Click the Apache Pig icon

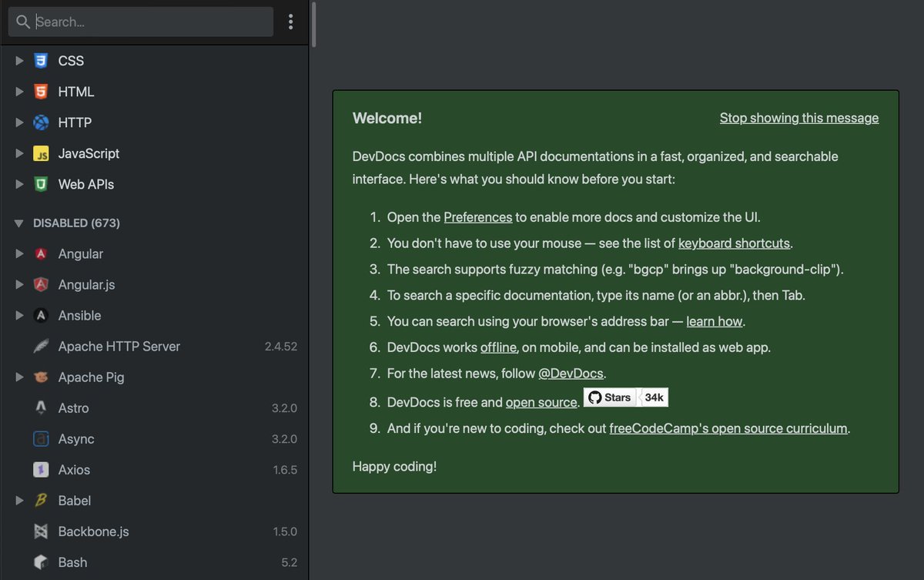41,377
